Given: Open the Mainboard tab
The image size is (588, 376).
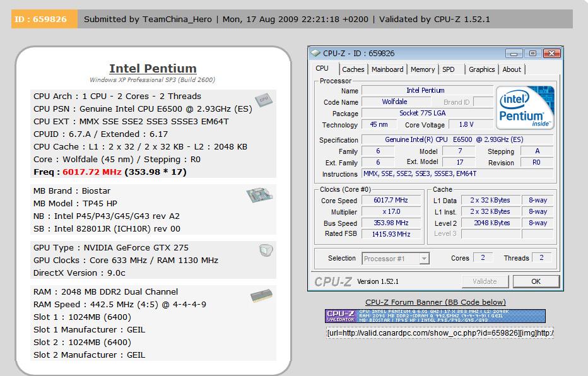Looking at the screenshot, I should (387, 69).
